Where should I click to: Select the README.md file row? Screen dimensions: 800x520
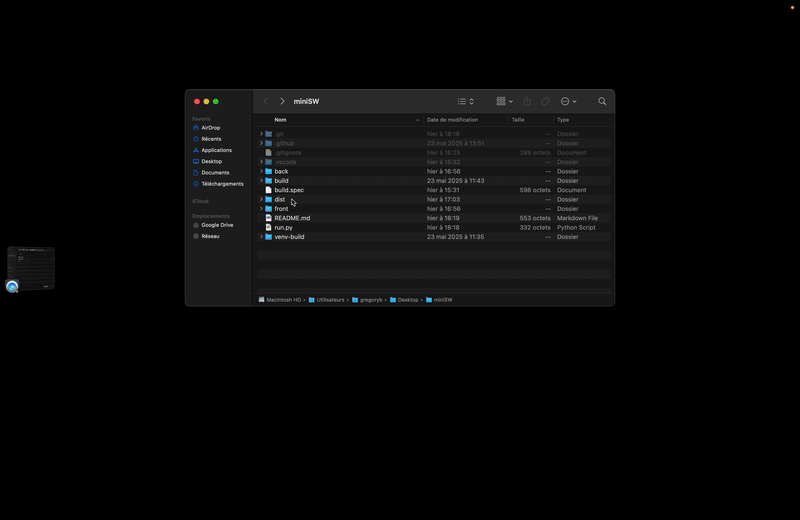pyautogui.click(x=292, y=218)
